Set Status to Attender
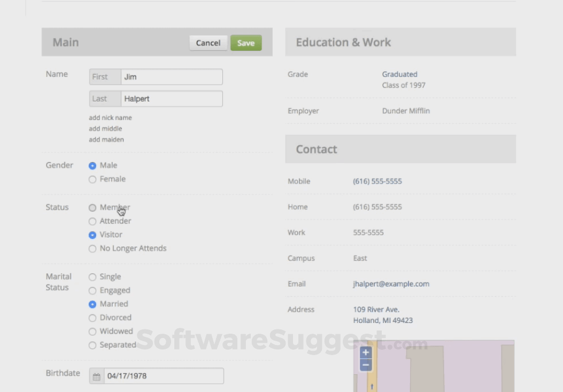 (92, 221)
